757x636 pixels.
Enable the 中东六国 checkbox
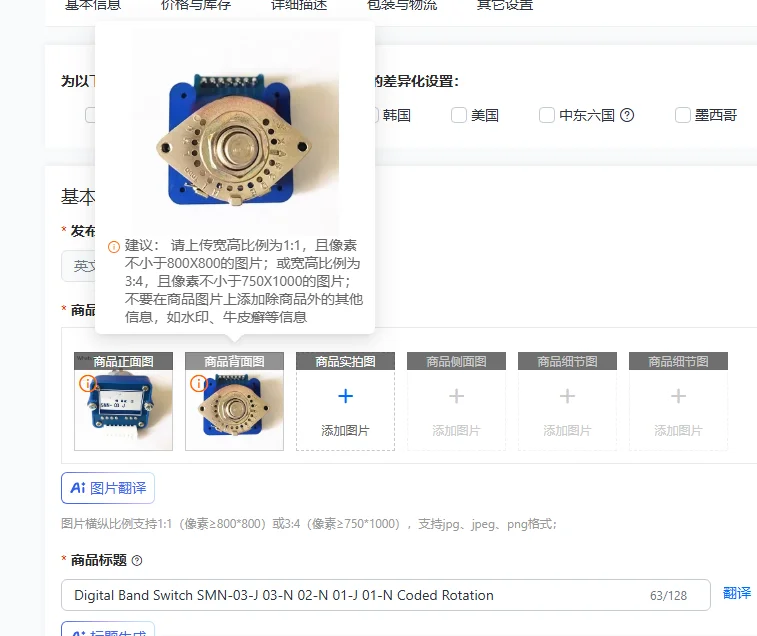[547, 115]
